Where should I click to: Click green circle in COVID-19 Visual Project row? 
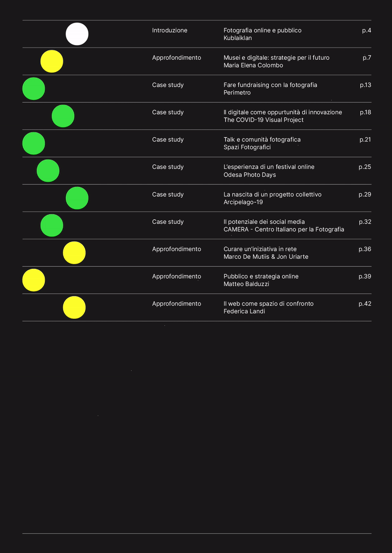click(63, 116)
